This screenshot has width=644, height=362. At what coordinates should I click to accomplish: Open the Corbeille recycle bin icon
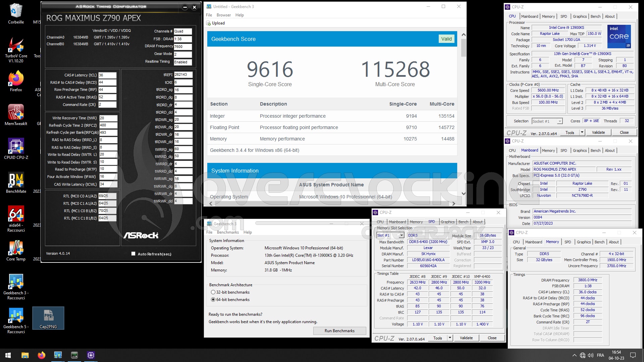click(16, 13)
